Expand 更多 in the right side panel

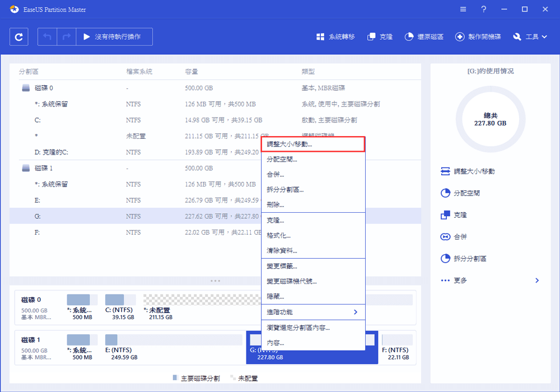(x=490, y=281)
